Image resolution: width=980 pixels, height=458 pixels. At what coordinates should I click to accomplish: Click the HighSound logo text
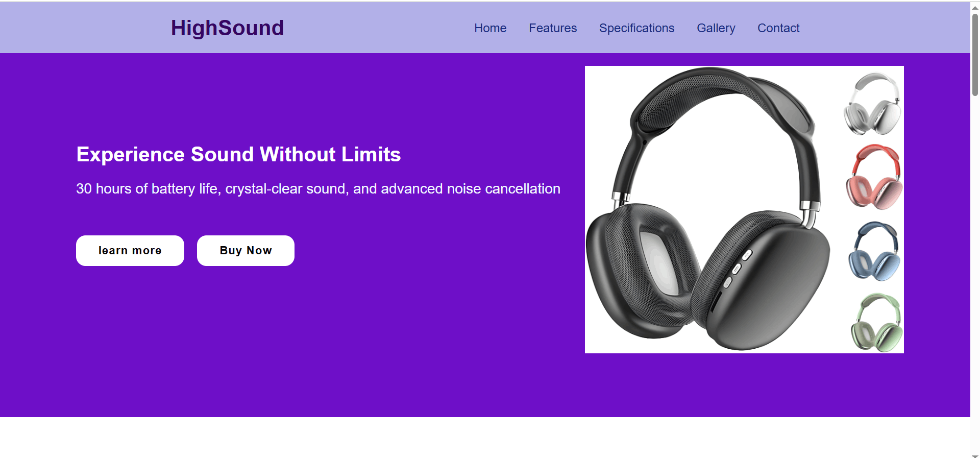coord(227,28)
